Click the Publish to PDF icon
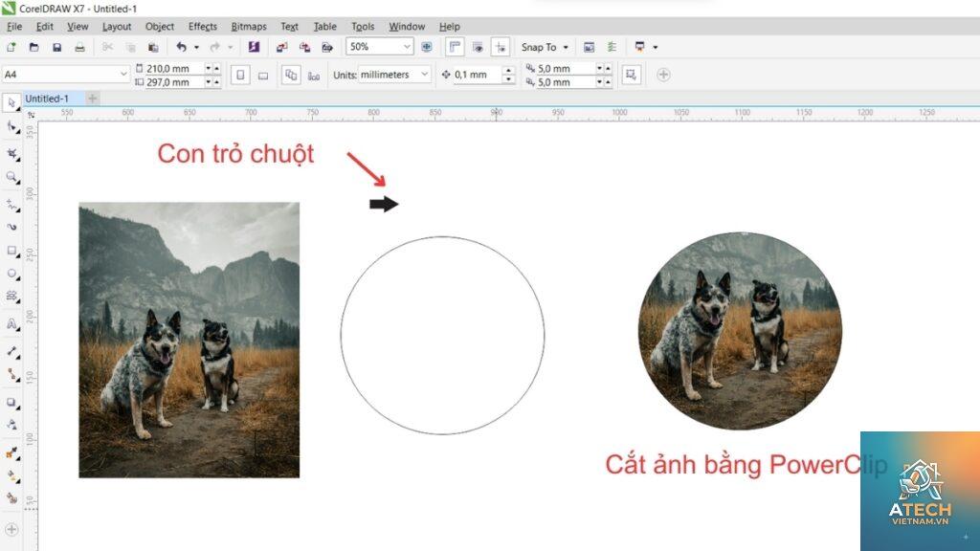This screenshot has width=980, height=551. point(327,47)
